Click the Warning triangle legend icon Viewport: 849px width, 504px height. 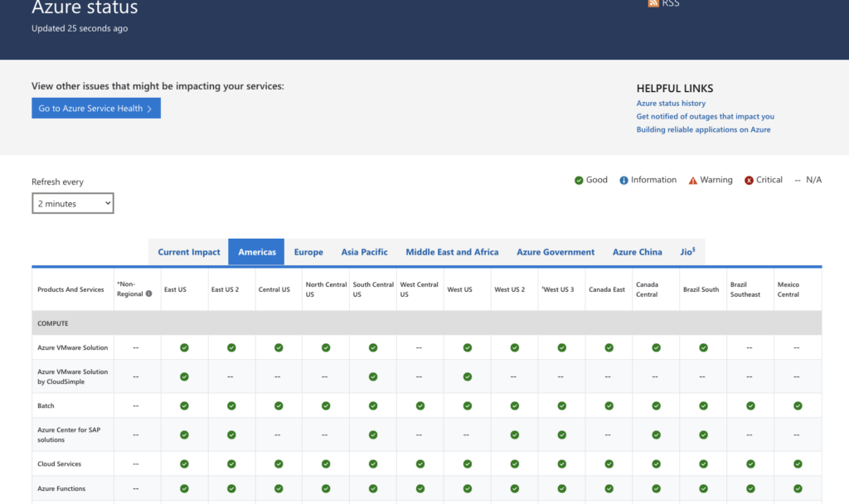693,180
